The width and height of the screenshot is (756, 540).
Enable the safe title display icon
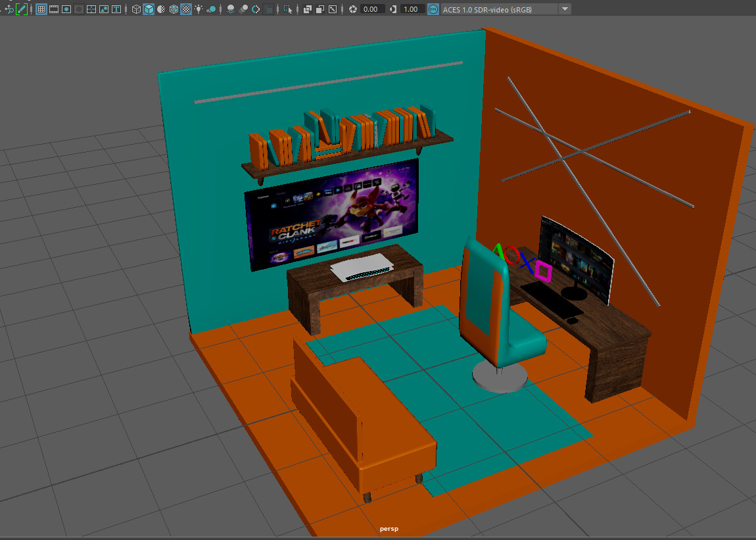coord(116,9)
